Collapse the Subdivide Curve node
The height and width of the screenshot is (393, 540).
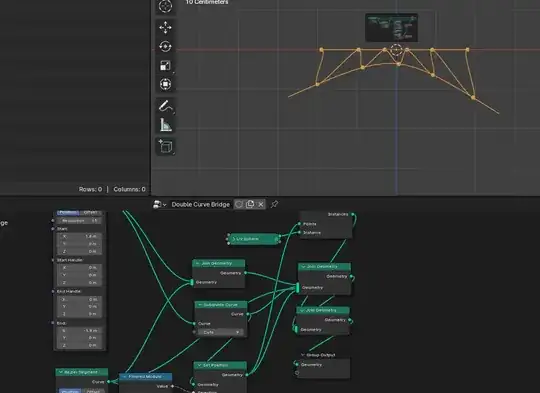tap(200, 305)
